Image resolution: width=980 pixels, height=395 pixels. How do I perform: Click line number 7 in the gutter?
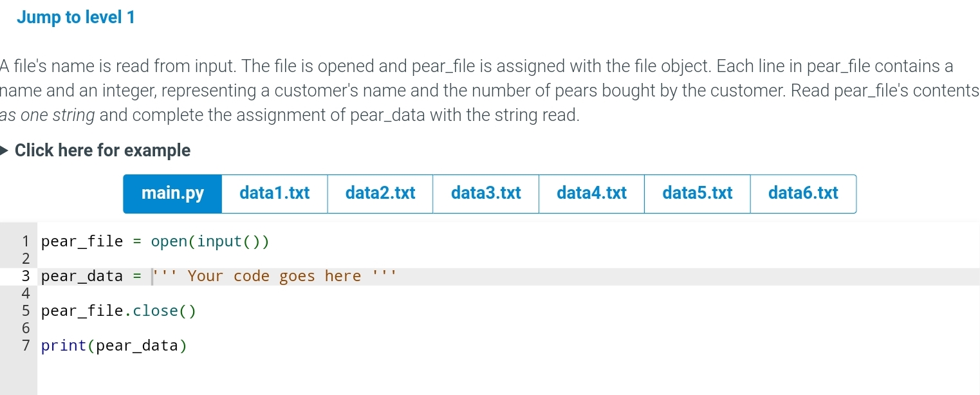click(x=26, y=345)
